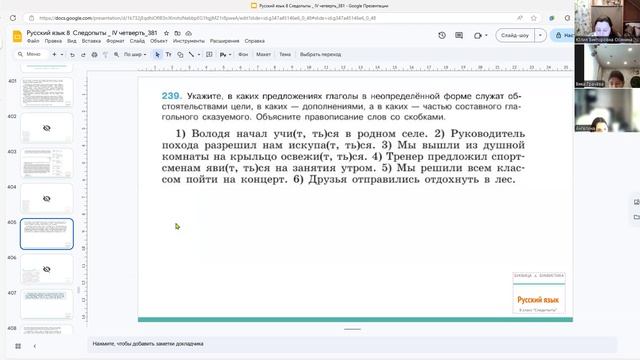Click Выбрать переход transition button
Screen dimensions: 640x360
[320, 54]
